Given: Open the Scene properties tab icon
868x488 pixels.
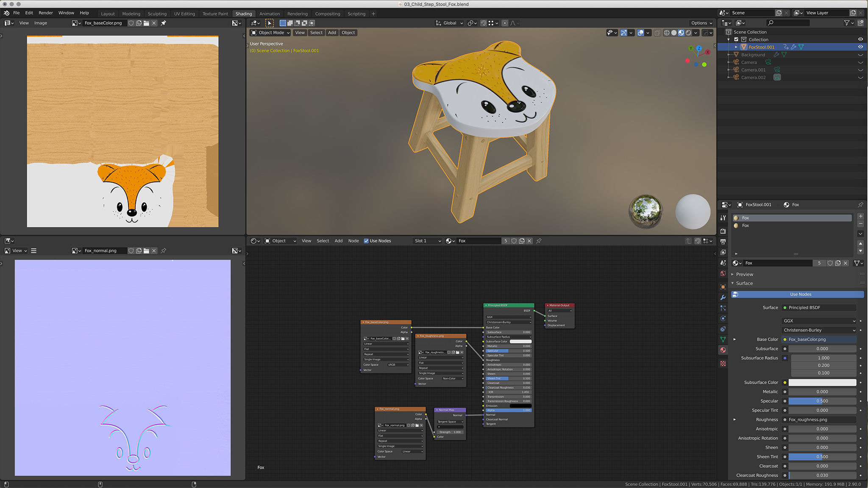Looking at the screenshot, I should click(x=723, y=263).
